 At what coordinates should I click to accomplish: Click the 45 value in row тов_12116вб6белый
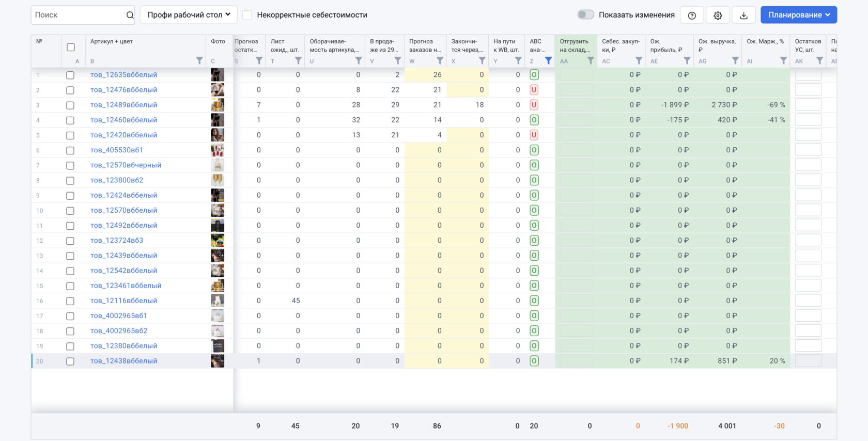(x=296, y=301)
